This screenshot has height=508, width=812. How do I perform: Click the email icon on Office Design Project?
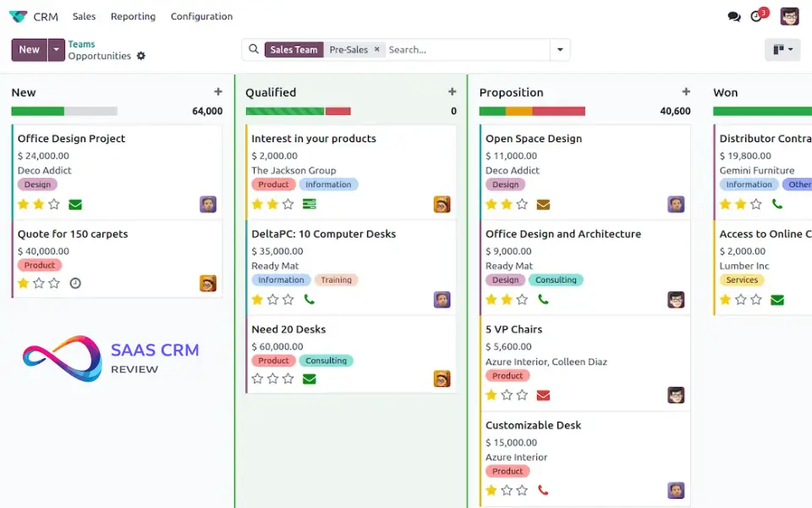[75, 204]
